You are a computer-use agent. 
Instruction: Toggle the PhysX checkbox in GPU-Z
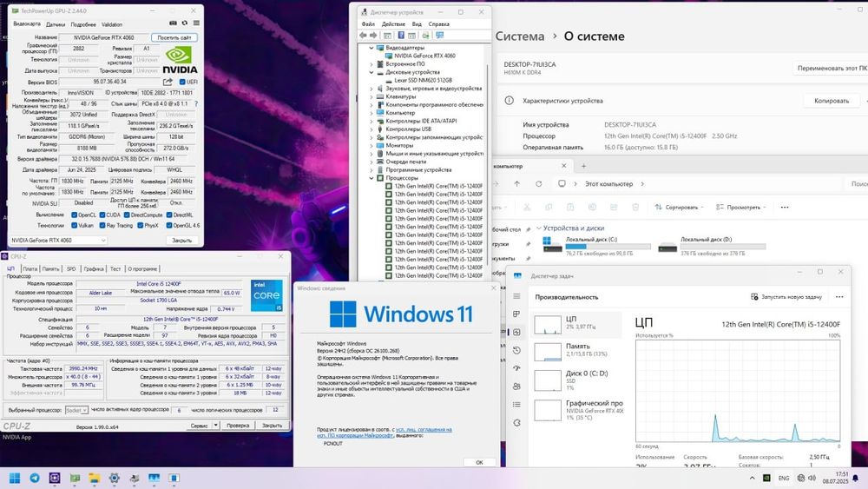[x=141, y=226]
